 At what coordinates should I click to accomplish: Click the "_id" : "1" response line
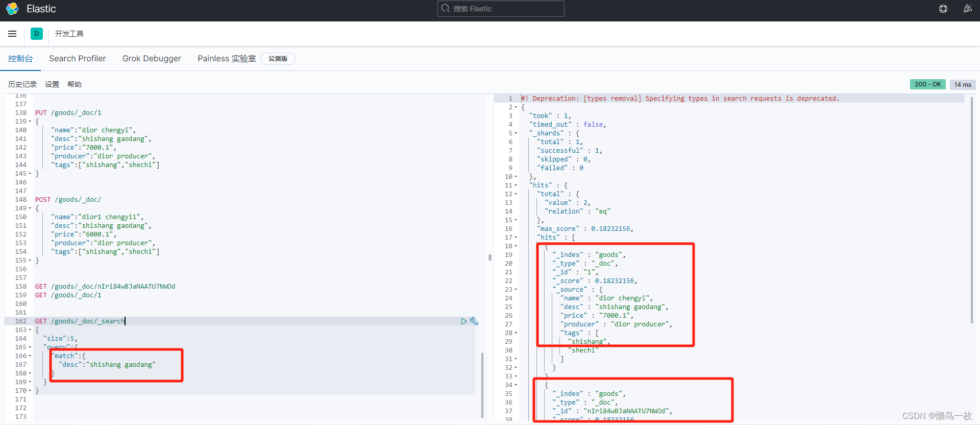(x=575, y=272)
